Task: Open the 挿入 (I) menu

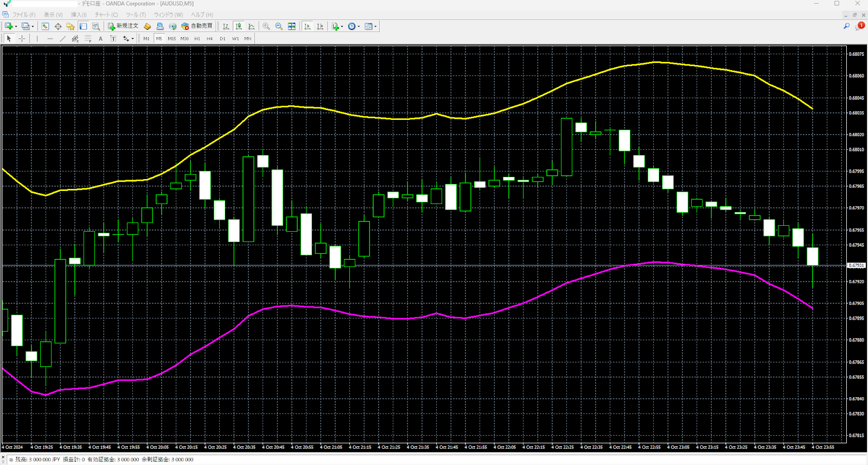Action: click(79, 15)
